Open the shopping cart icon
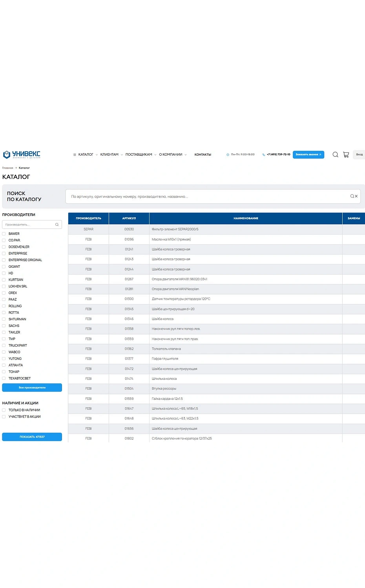Screen dimensions: 365x588 point(346,154)
